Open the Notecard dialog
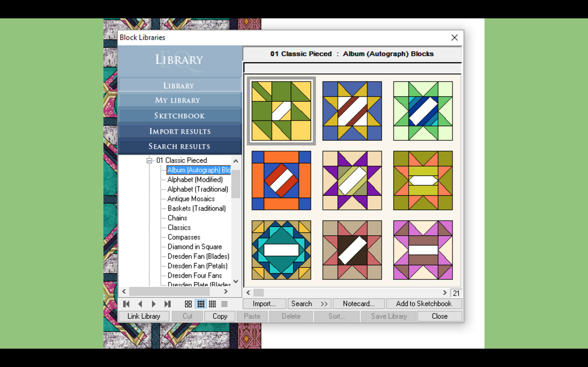 coord(358,304)
